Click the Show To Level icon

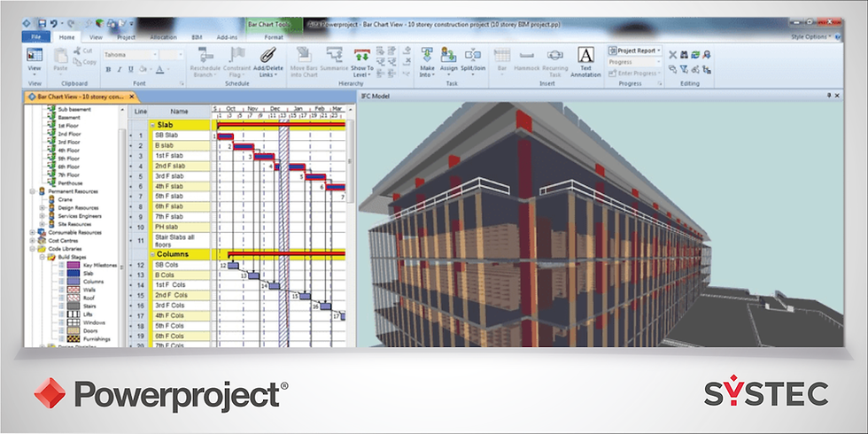362,54
